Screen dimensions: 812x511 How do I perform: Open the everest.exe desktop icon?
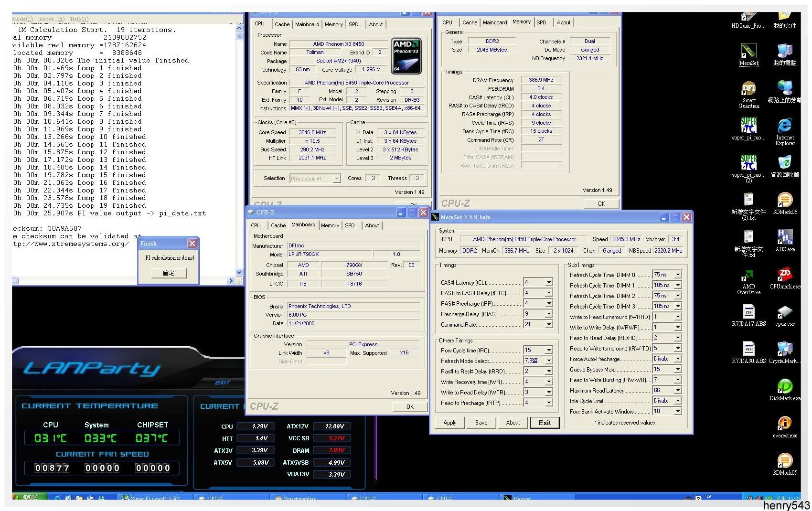pyautogui.click(x=785, y=427)
